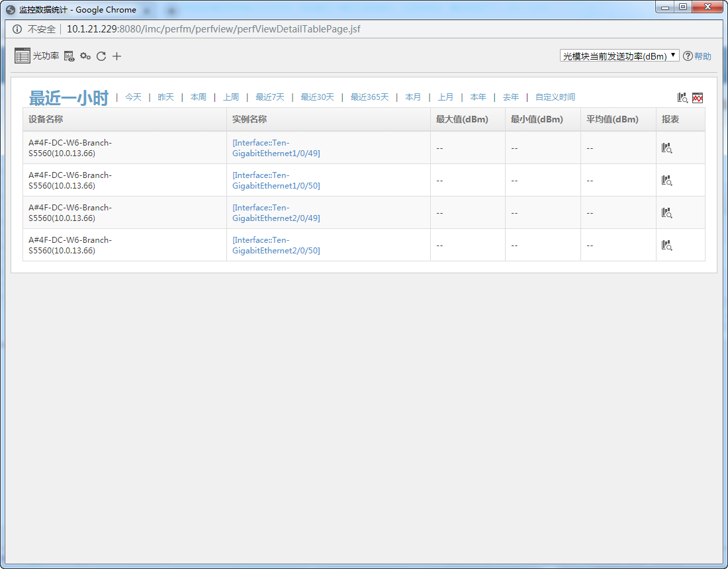
Task: Select the 昨天 time range
Action: coord(165,97)
